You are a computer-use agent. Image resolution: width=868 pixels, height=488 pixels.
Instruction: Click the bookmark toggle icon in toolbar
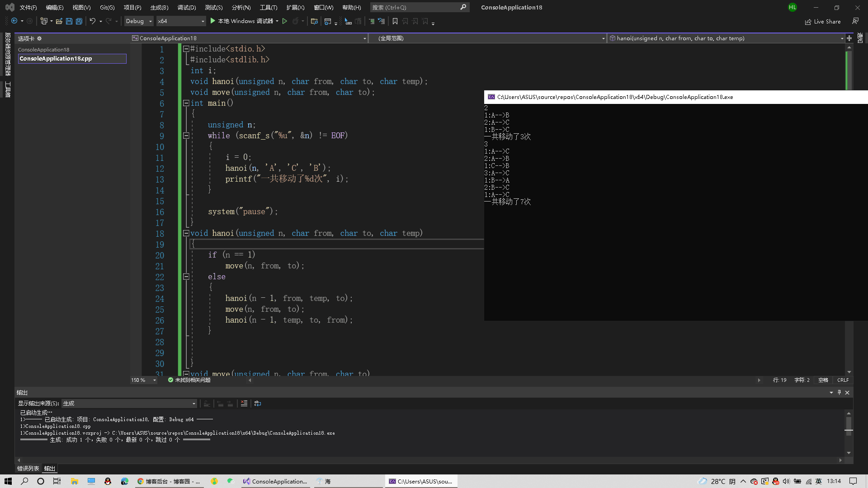[x=395, y=21]
